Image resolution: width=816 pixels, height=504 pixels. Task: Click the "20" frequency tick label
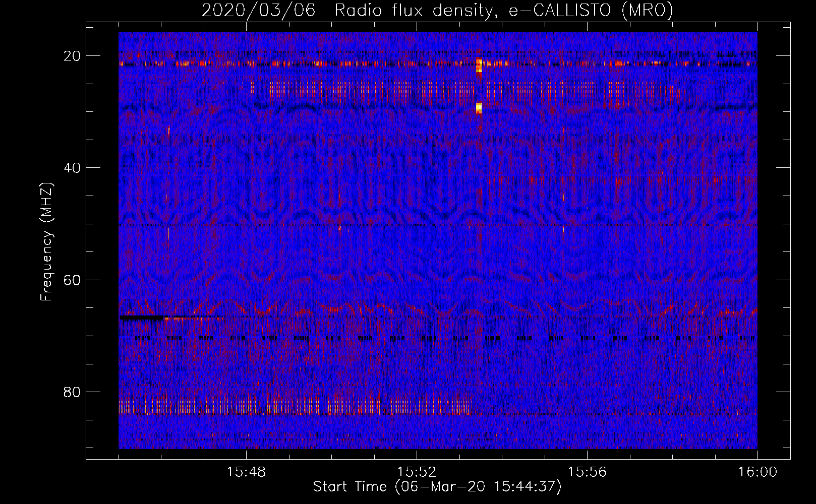pos(73,56)
